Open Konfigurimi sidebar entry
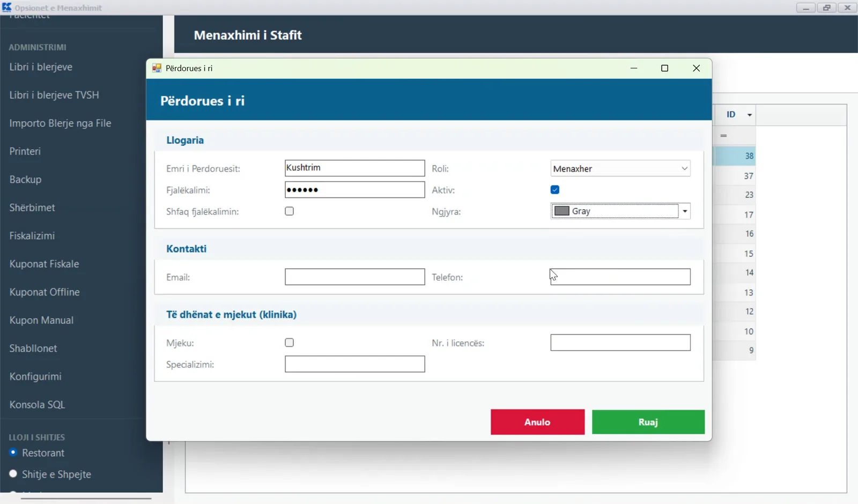 click(35, 376)
